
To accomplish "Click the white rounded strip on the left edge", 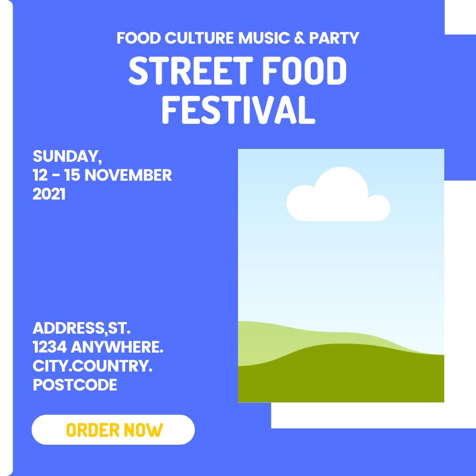I will pyautogui.click(x=6, y=238).
